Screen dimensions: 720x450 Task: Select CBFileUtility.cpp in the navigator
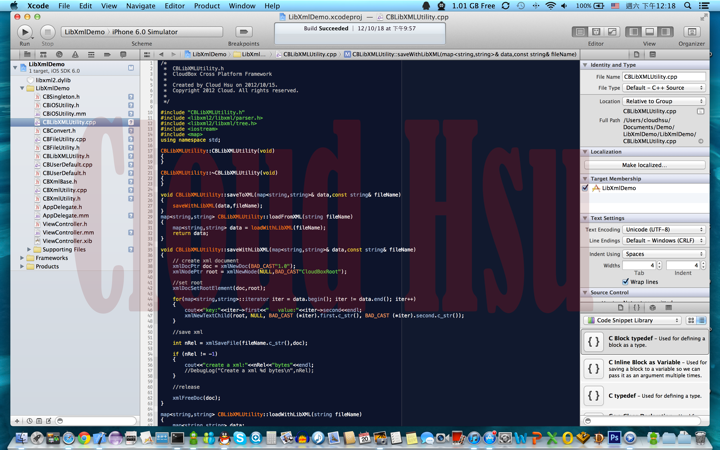(x=64, y=139)
